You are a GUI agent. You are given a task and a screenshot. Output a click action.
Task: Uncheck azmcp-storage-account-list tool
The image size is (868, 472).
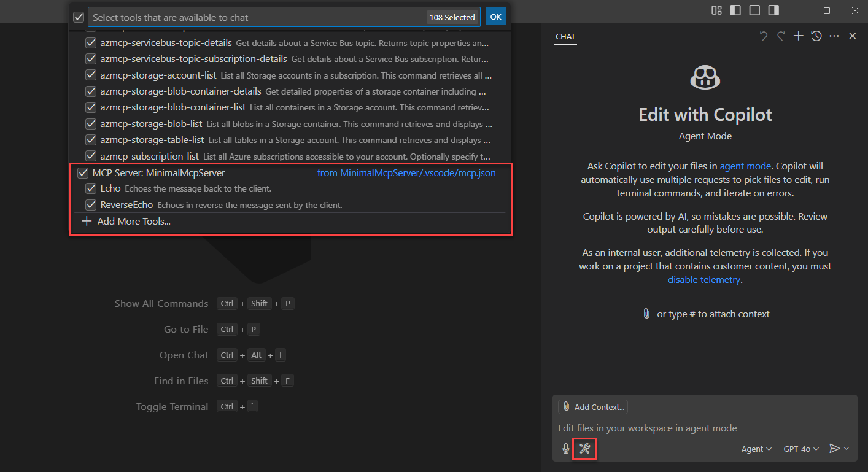click(91, 75)
